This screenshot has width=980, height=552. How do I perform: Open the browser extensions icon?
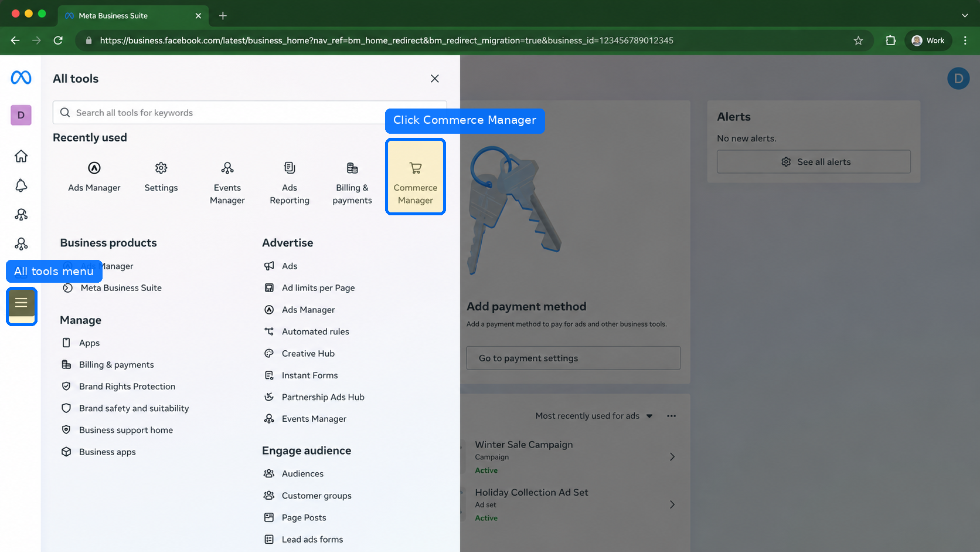[x=891, y=40]
